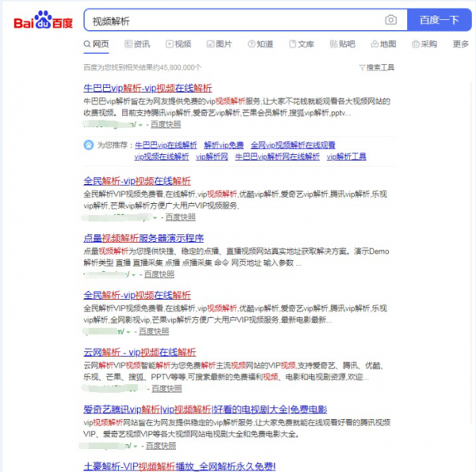The width and height of the screenshot is (476, 472).
Task: Click the 解析vip免费 suggested search link
Action: [x=223, y=145]
